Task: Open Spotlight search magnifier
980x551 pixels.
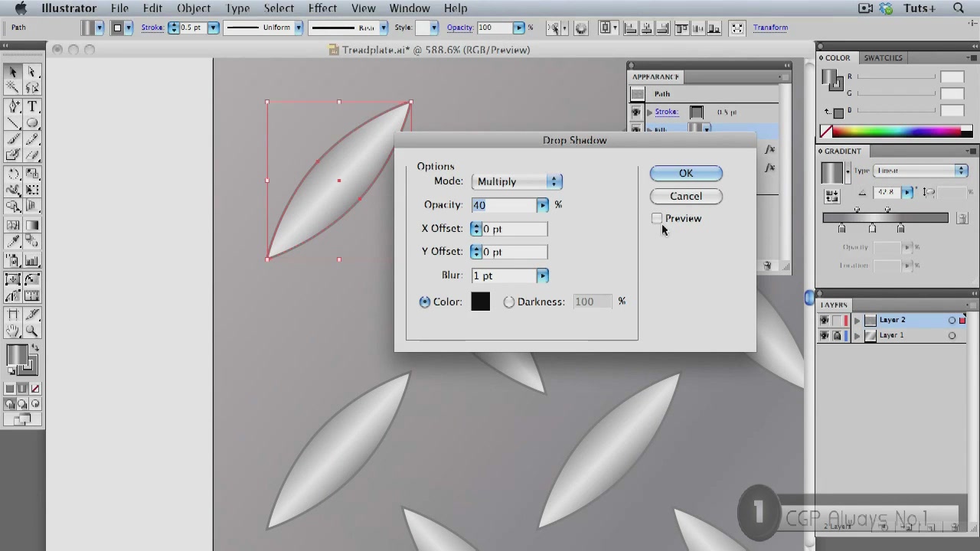Action: (959, 8)
